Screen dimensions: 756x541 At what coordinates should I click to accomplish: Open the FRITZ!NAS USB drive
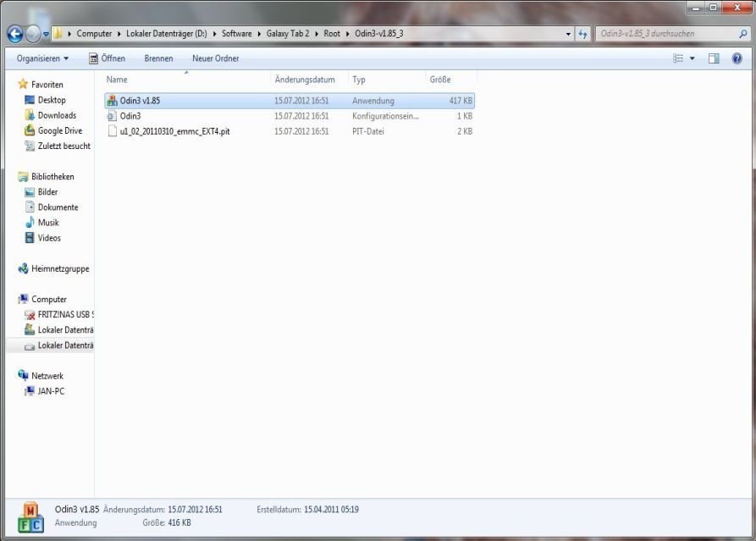click(65, 315)
